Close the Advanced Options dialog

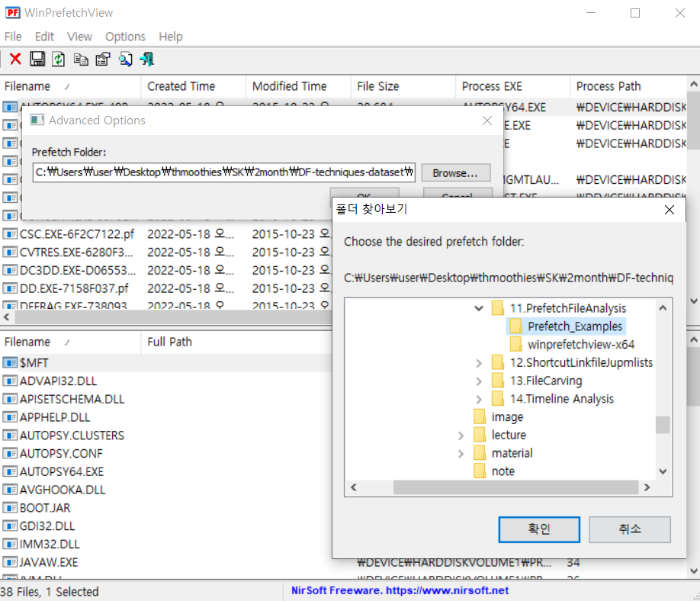pyautogui.click(x=487, y=121)
